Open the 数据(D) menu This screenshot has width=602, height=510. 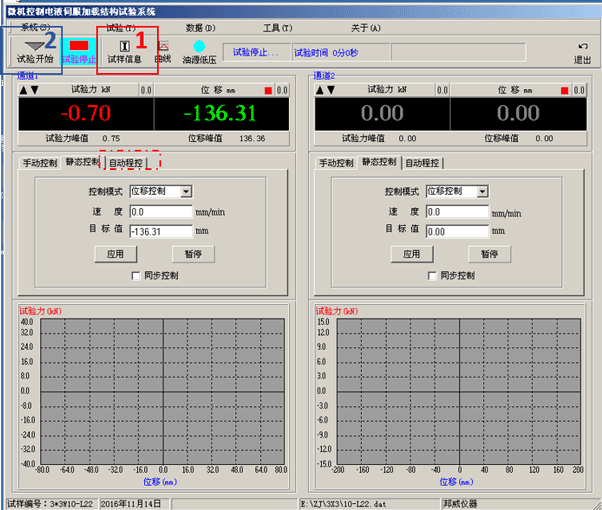(x=200, y=28)
